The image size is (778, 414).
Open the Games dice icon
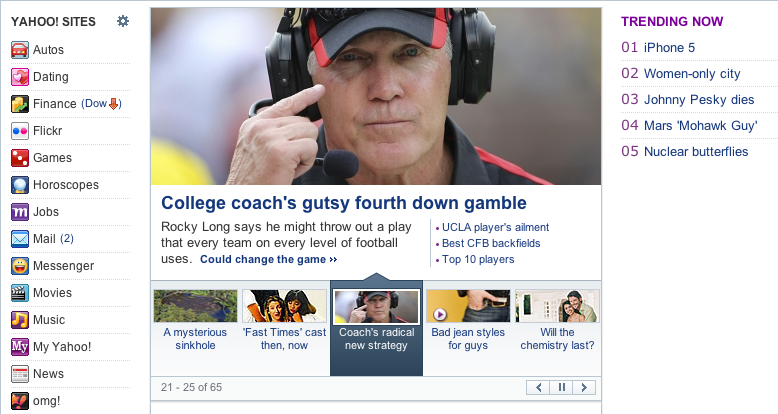(x=19, y=158)
